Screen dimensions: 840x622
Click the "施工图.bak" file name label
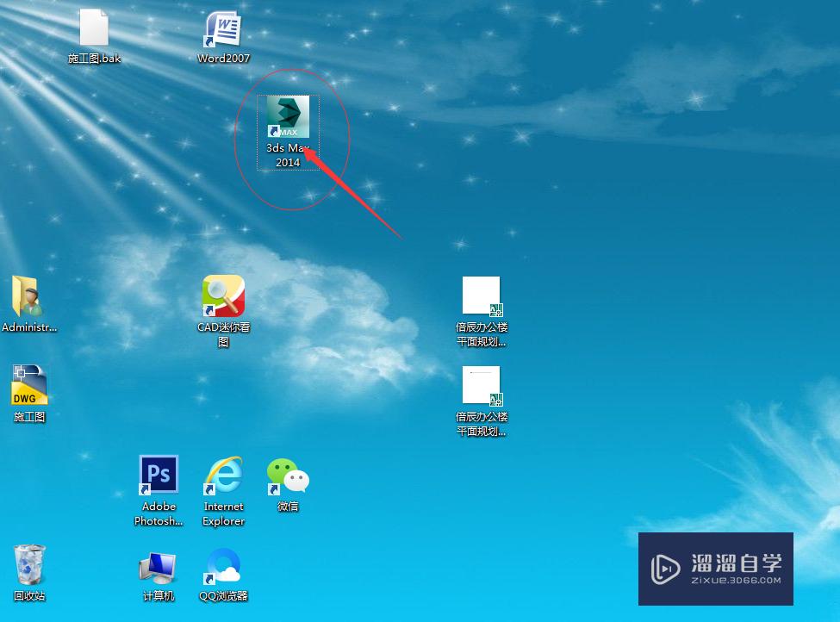[94, 59]
